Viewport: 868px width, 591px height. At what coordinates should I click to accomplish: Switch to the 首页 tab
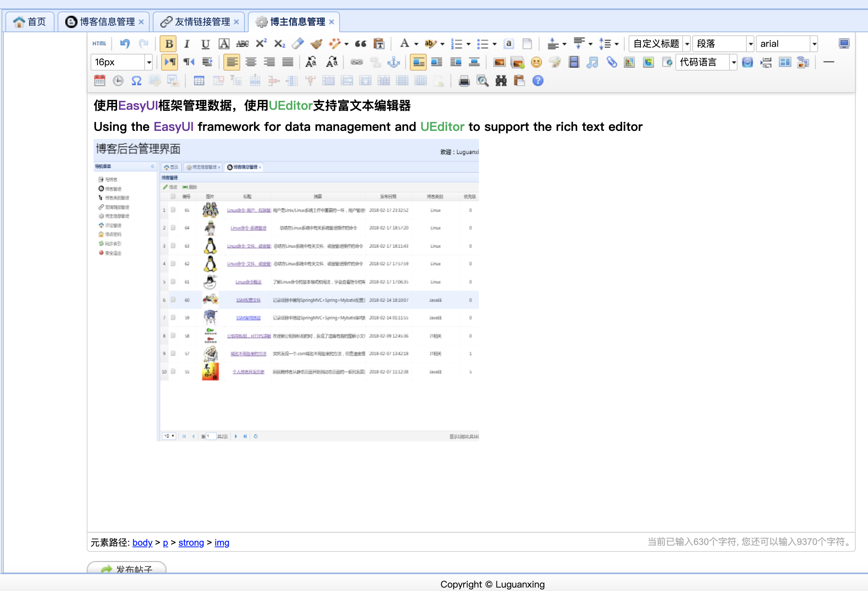[30, 22]
